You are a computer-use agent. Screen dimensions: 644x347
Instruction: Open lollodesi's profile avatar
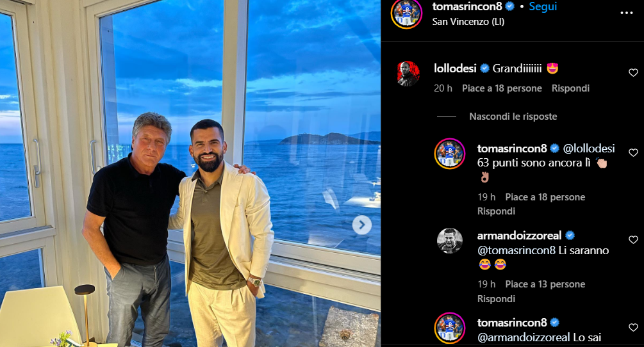point(408,74)
